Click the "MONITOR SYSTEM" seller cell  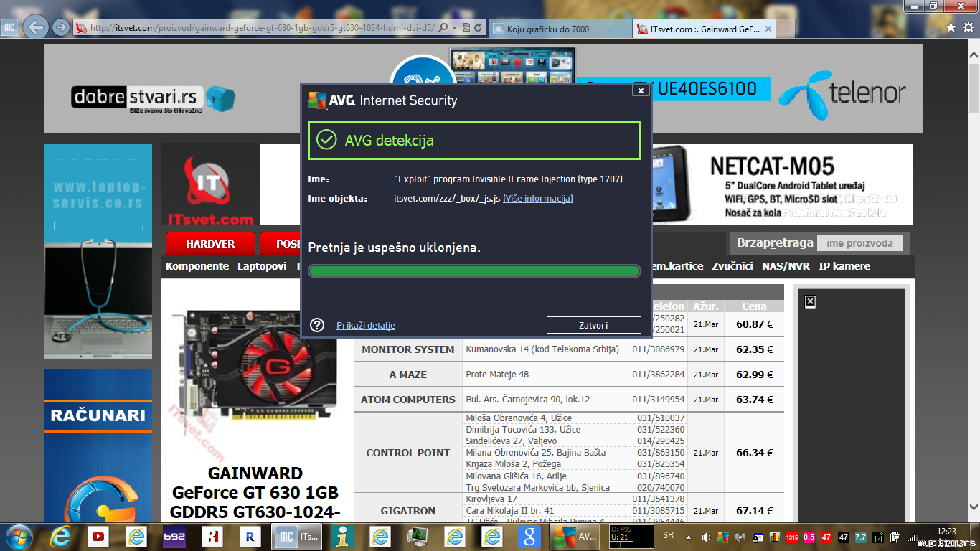[408, 349]
